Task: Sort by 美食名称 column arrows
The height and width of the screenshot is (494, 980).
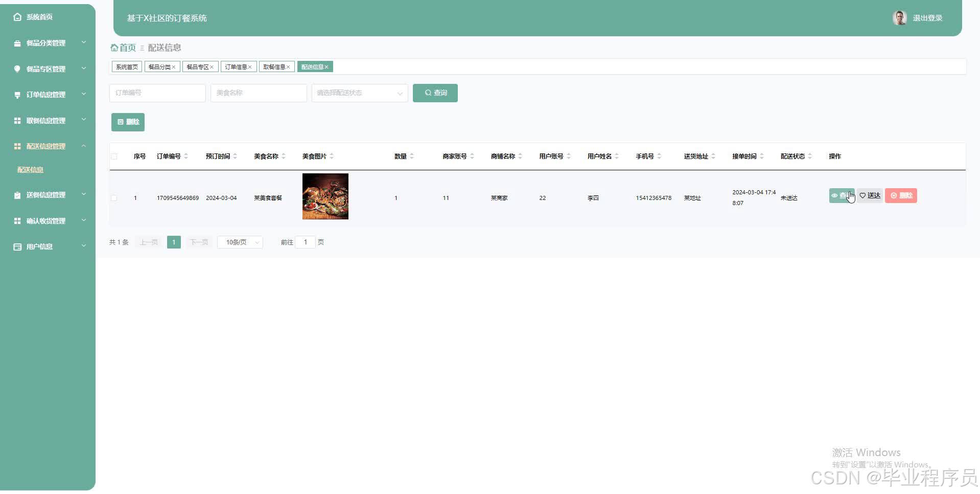Action: [284, 156]
